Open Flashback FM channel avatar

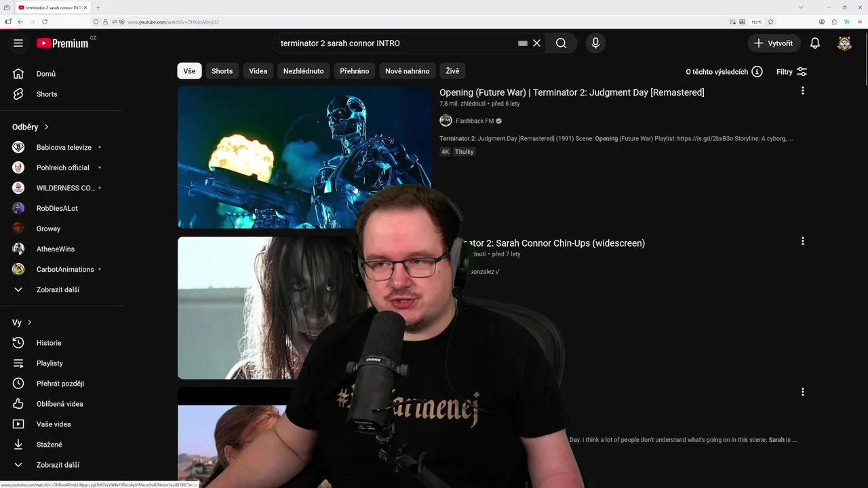coord(446,121)
